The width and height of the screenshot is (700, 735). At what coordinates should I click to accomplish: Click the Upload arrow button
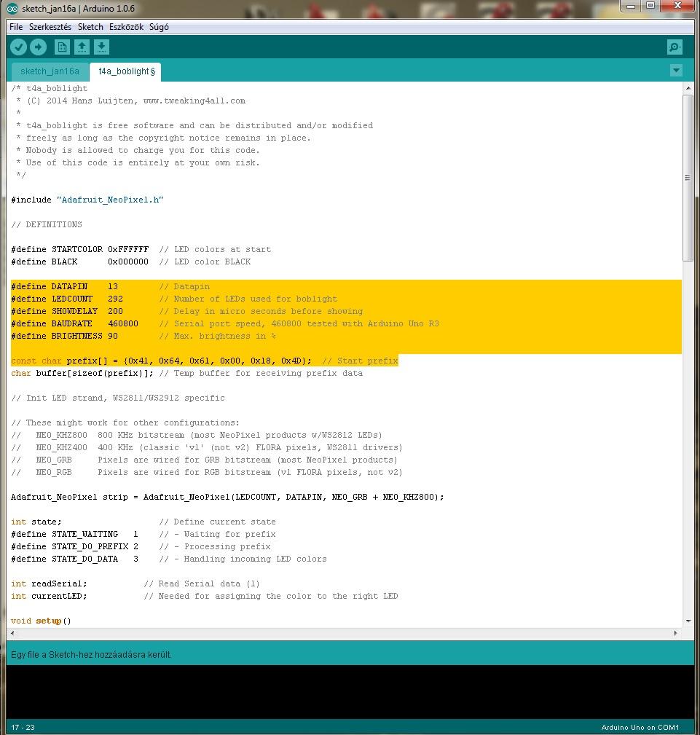tap(39, 47)
